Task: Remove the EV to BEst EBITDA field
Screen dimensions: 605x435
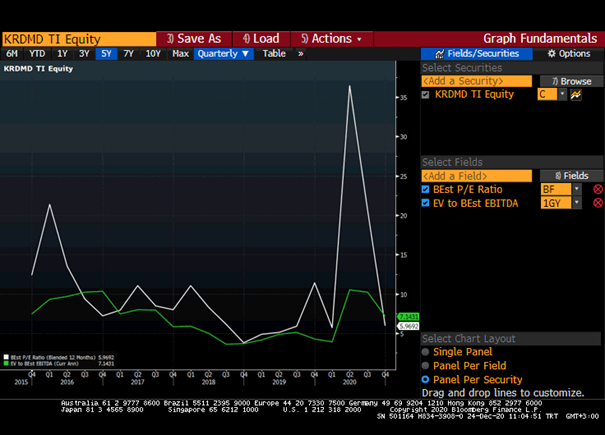Action: point(598,203)
